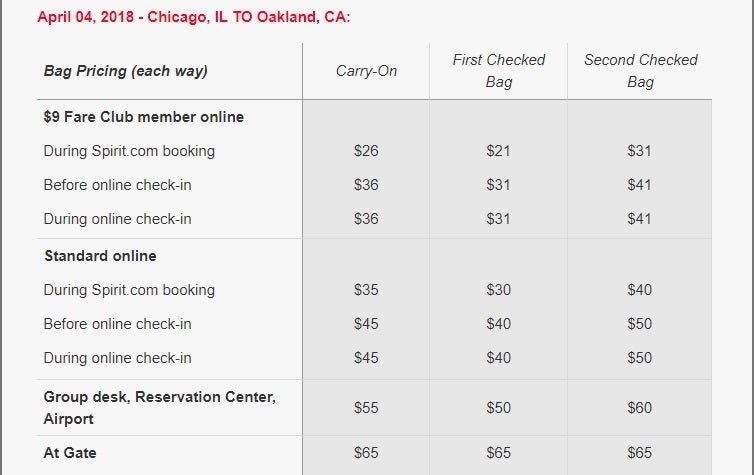The image size is (754, 475).
Task: Click Standard booking $40 Second Checked Bag price
Action: pos(639,290)
